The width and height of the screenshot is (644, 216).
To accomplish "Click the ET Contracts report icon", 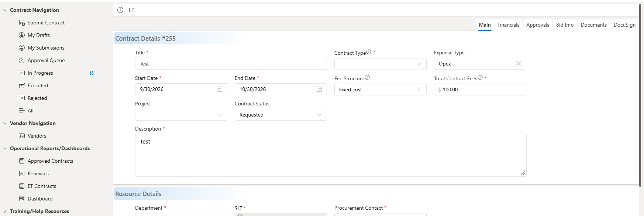I will [x=22, y=186].
